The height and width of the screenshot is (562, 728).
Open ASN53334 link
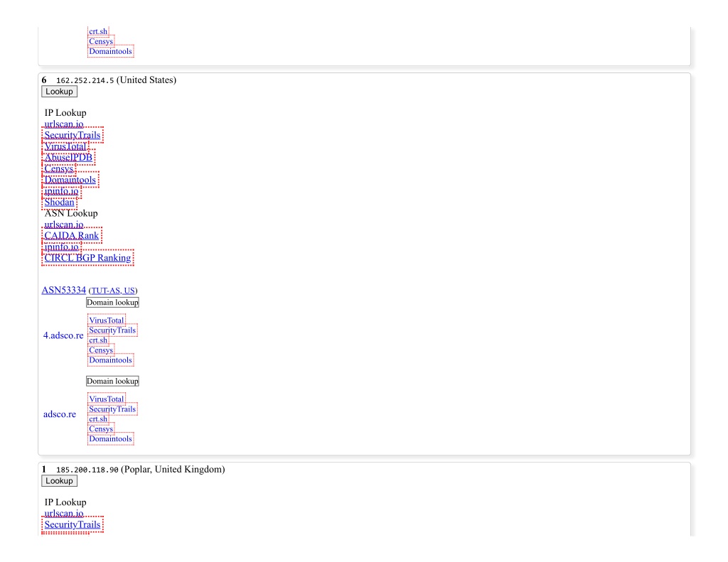(x=63, y=290)
